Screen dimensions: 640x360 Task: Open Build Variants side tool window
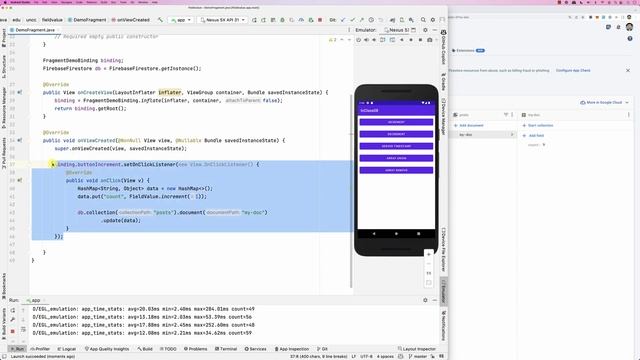(x=4, y=324)
